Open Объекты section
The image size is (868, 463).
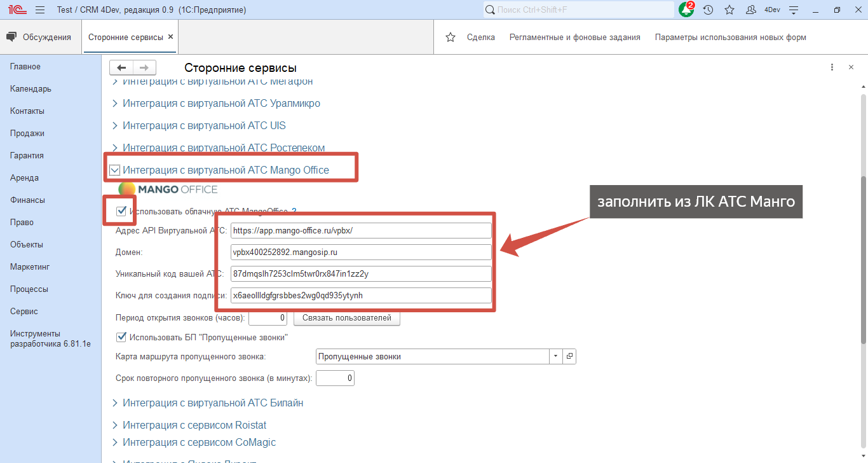point(27,245)
